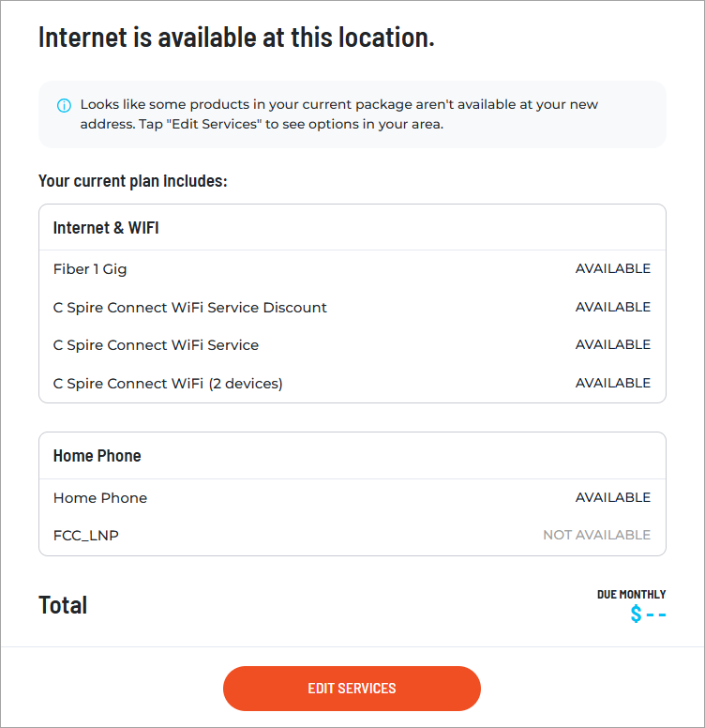Click the Due Monthly label
Image resolution: width=705 pixels, height=728 pixels.
(631, 595)
